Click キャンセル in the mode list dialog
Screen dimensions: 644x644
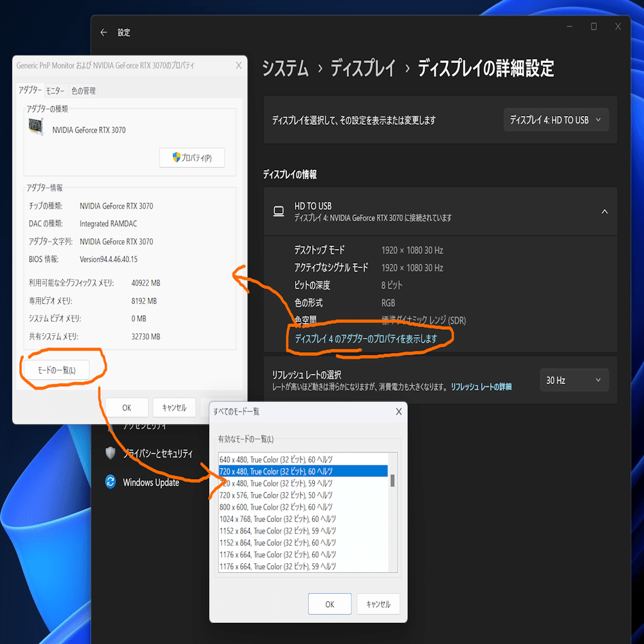pos(378,604)
